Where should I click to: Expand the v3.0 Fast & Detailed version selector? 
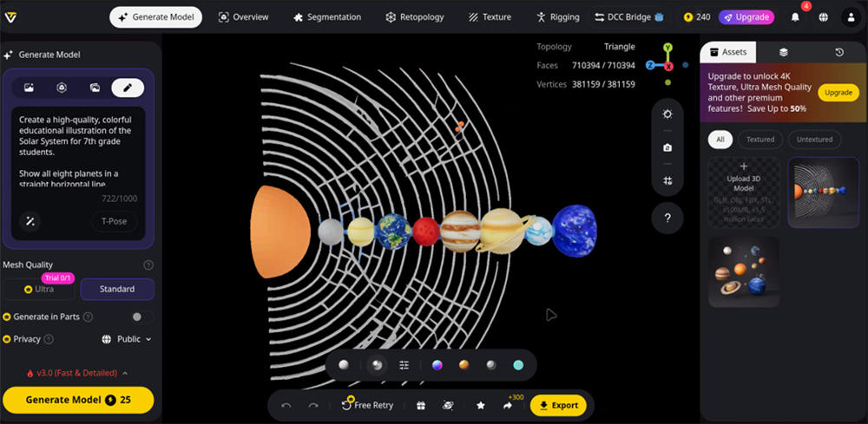pos(78,373)
